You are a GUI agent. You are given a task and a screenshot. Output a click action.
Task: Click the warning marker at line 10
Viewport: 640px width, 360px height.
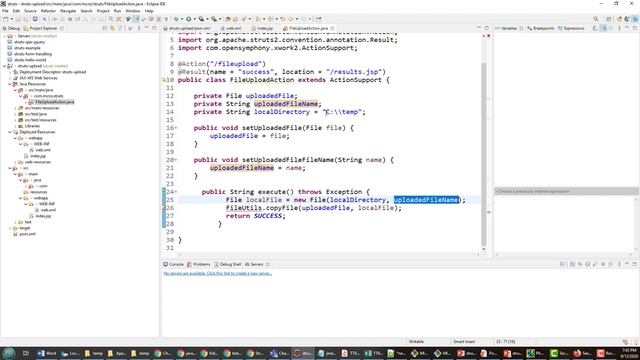click(x=164, y=80)
